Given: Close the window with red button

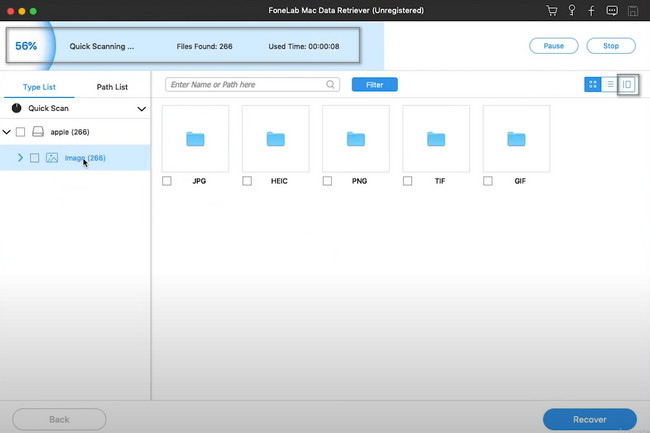Looking at the screenshot, I should click(11, 11).
